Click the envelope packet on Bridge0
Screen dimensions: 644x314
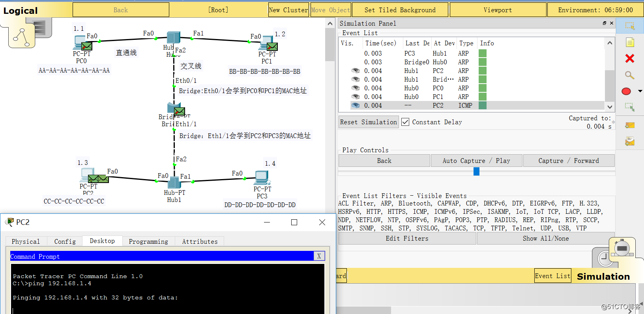tap(179, 112)
